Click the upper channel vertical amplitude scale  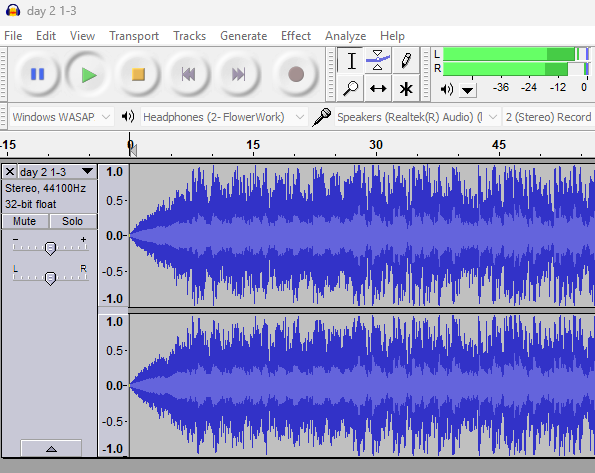[114, 235]
